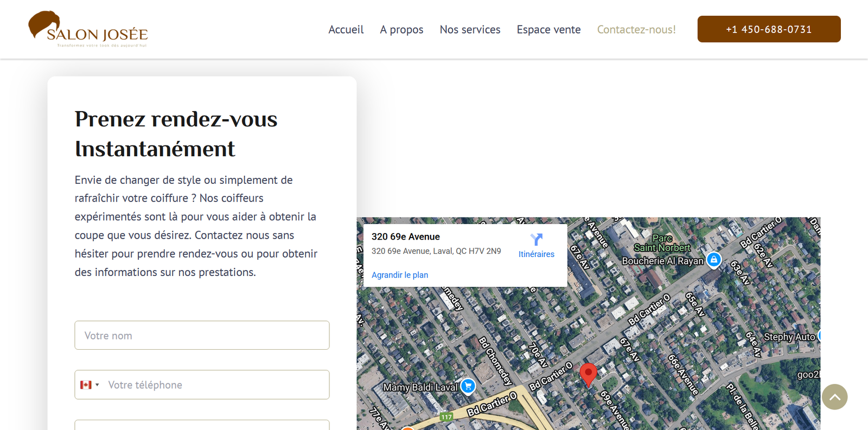This screenshot has height=430, width=868.
Task: Click the Itinéraires directions icon
Action: 536,239
